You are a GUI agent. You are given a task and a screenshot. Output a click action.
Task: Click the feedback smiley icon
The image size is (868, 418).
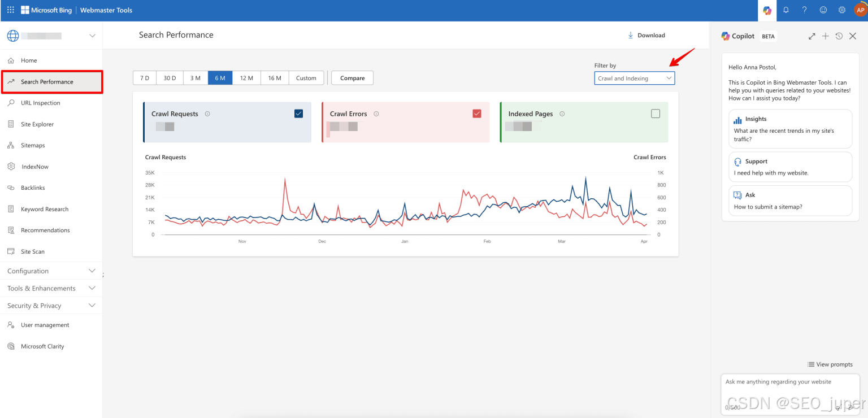(x=823, y=10)
